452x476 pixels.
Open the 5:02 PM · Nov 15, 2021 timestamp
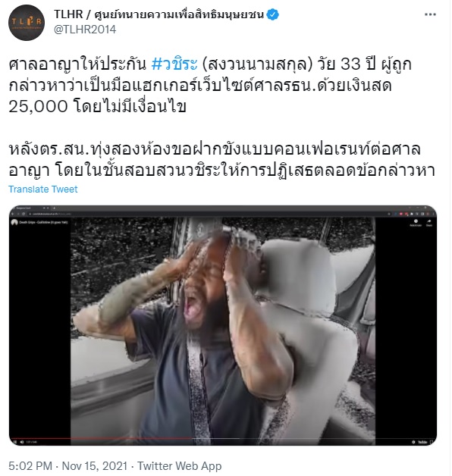[x=67, y=465]
